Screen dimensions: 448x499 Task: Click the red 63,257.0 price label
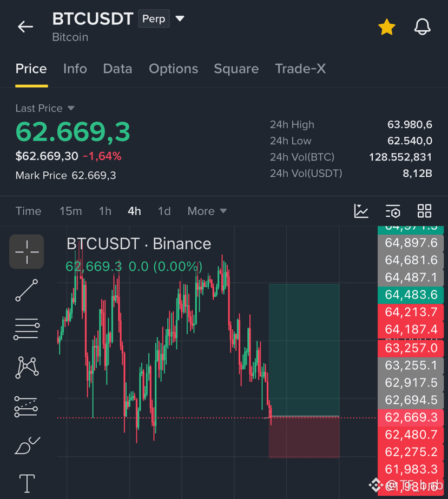(411, 348)
